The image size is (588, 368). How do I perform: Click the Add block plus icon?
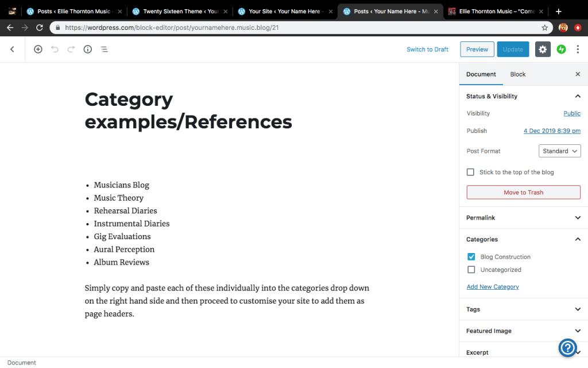pyautogui.click(x=38, y=49)
